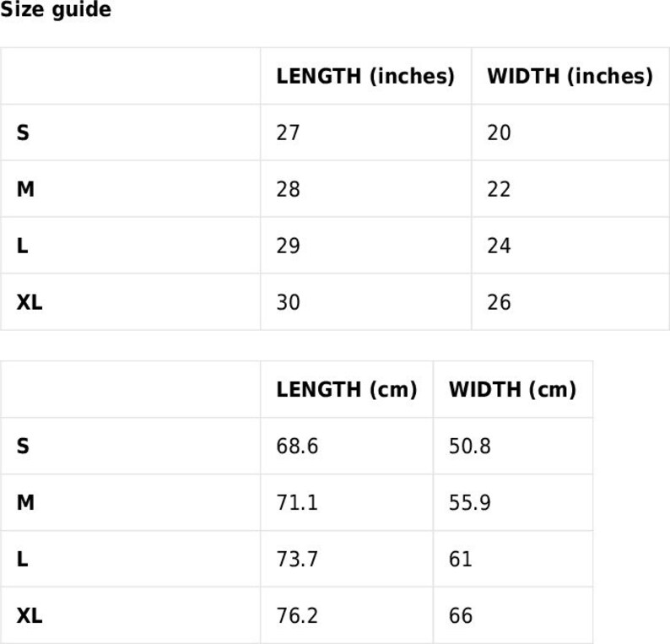The height and width of the screenshot is (644, 670).
Task: Click the Size guide heading
Action: click(56, 9)
